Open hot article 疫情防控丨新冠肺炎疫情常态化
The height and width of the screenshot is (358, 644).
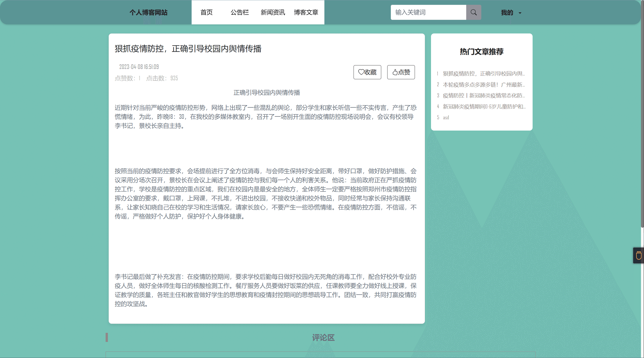coord(484,96)
